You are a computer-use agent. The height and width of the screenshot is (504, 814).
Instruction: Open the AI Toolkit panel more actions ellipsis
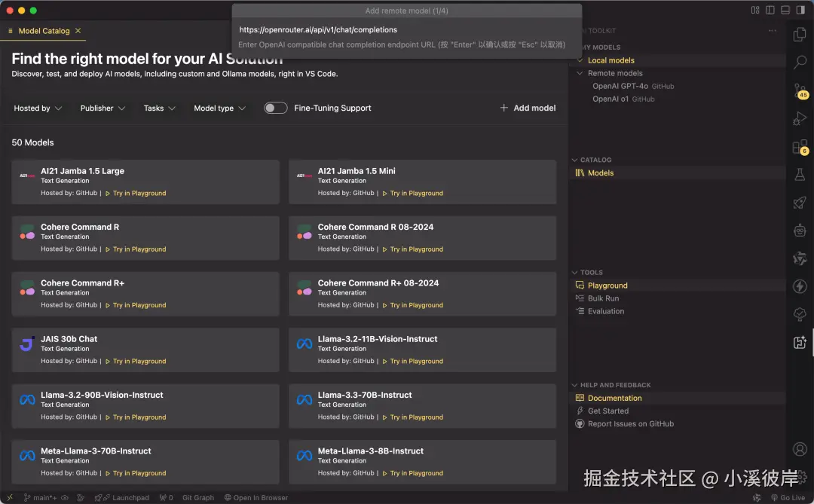click(x=773, y=31)
